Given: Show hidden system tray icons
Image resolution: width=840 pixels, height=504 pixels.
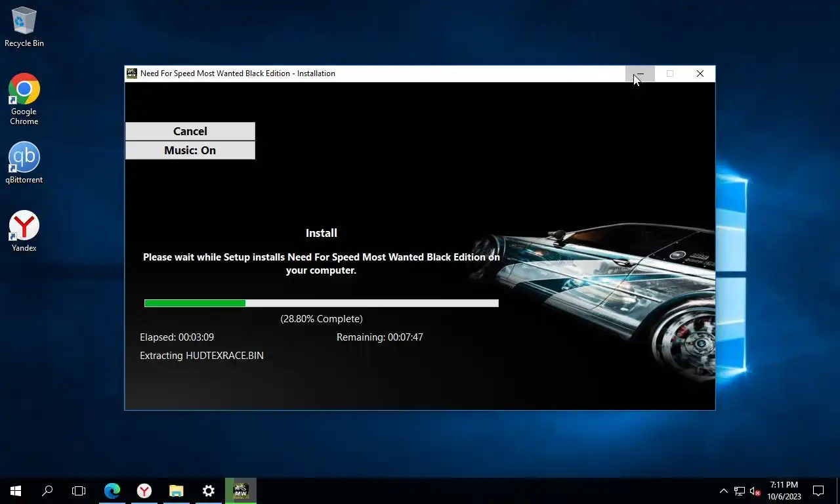Looking at the screenshot, I should [x=724, y=491].
